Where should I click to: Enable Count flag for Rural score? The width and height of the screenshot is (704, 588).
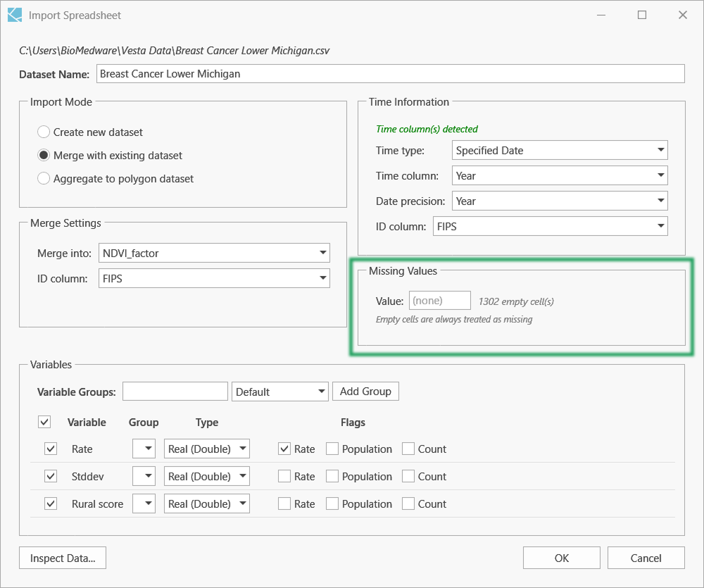408,503
